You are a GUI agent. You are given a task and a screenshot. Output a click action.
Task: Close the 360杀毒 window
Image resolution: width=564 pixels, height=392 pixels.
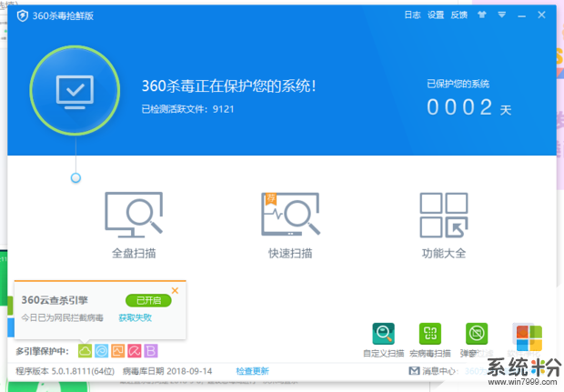(x=541, y=15)
